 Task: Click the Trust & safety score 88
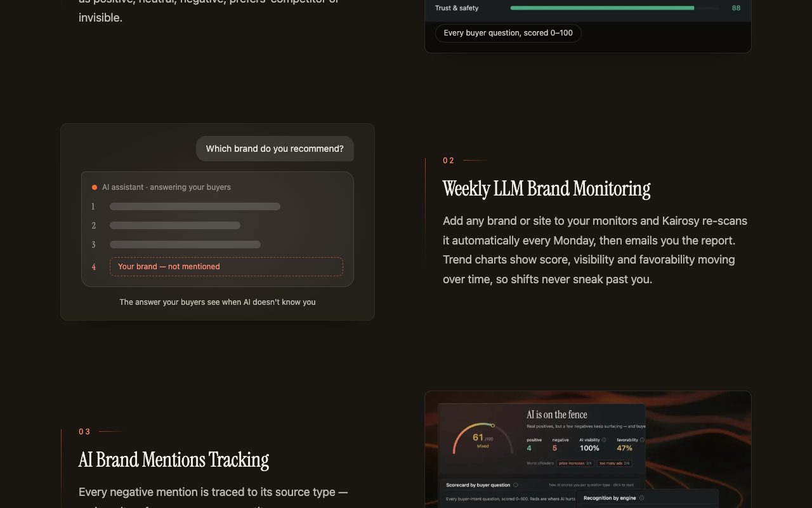[x=736, y=8]
